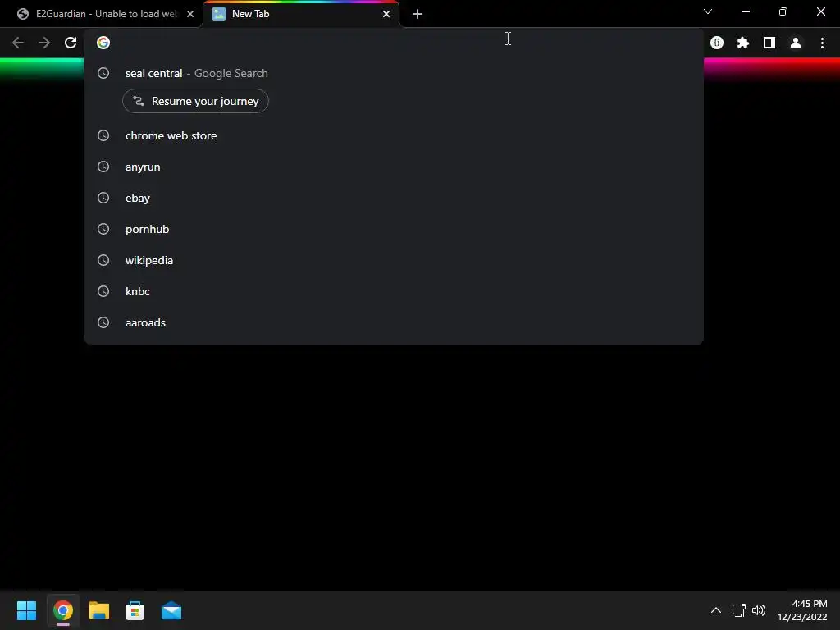This screenshot has width=840, height=630.
Task: Open the profile avatar menu
Action: [x=796, y=43]
